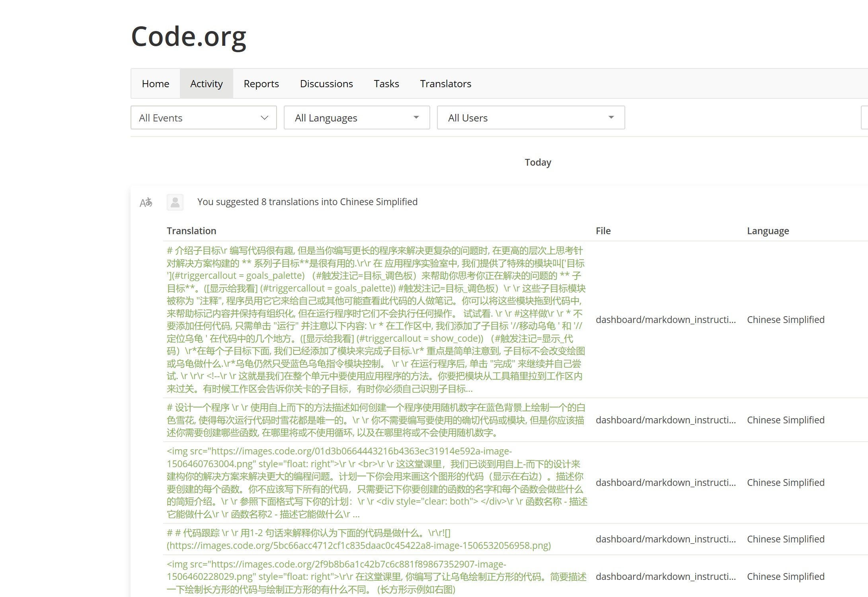Select the Activity tab
Image resolution: width=868 pixels, height=597 pixels.
click(206, 84)
